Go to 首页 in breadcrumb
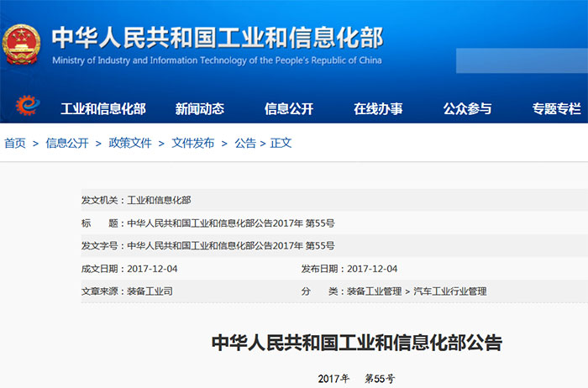 [15, 143]
